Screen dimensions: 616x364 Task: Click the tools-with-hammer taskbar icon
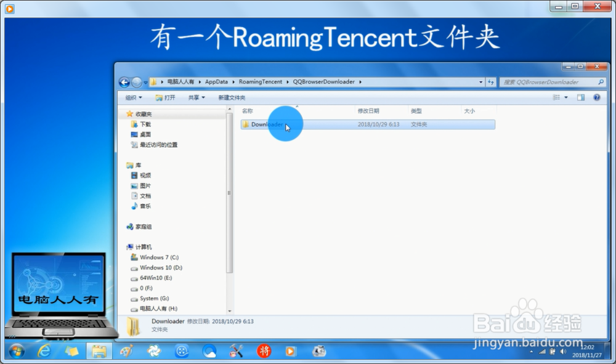point(236,350)
